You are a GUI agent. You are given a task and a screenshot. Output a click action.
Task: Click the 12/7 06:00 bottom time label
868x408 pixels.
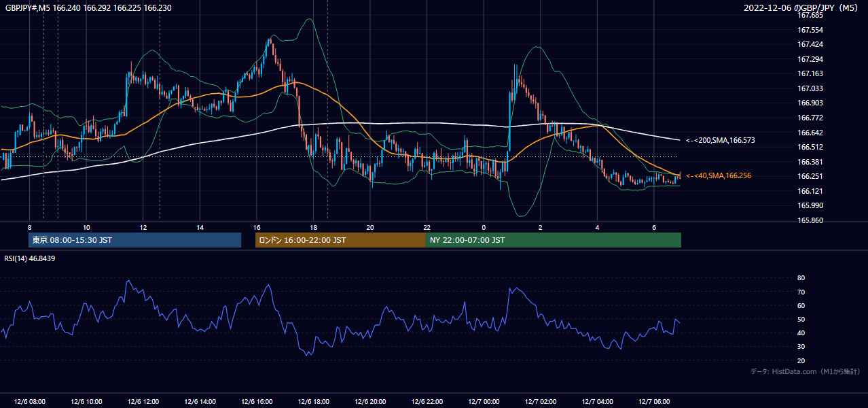(x=654, y=401)
